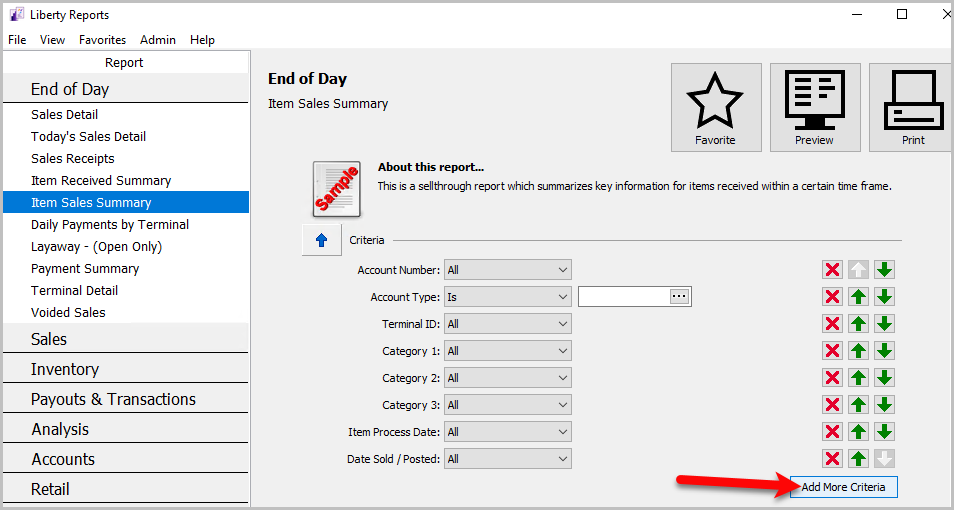Select the Payment Summary report
954x510 pixels.
(x=126, y=268)
